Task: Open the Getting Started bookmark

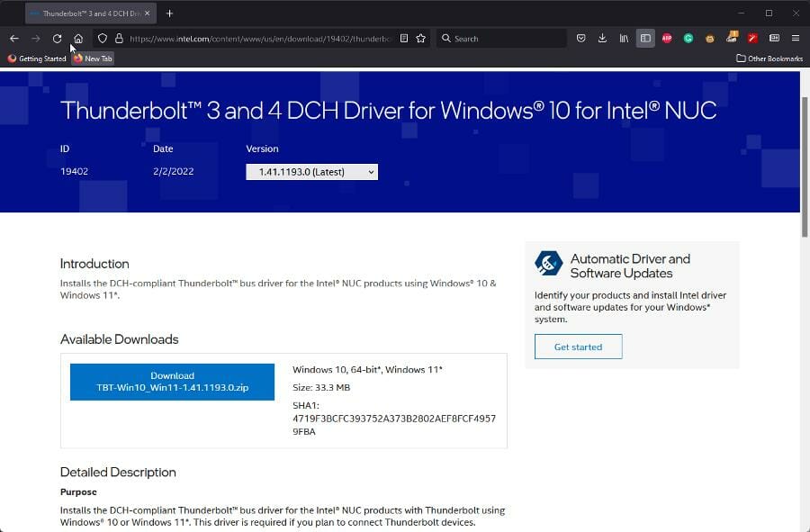Action: tap(37, 59)
